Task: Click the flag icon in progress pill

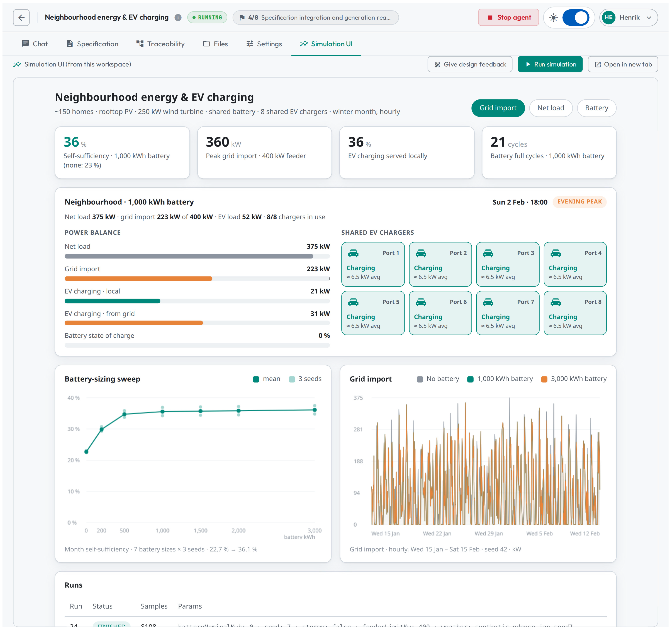Action: (242, 18)
